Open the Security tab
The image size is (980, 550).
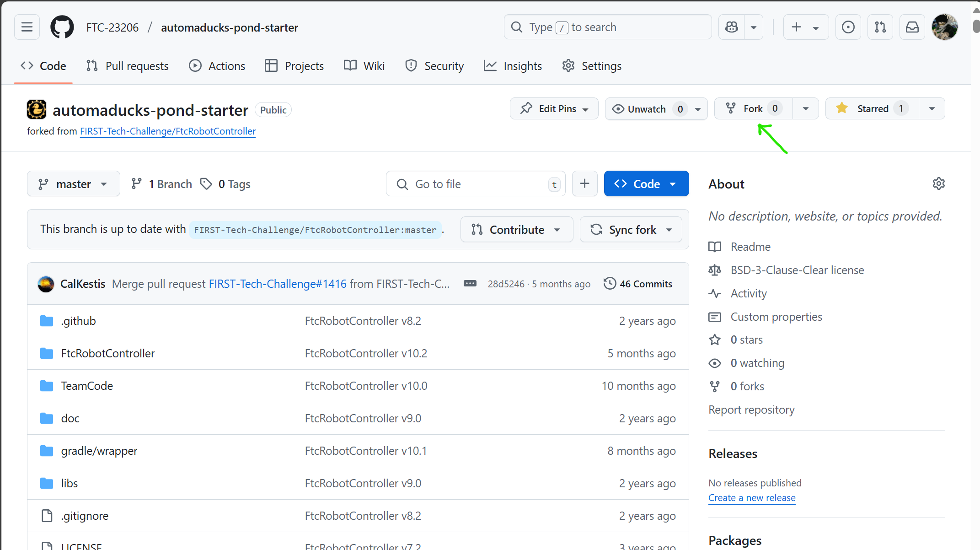(x=434, y=66)
